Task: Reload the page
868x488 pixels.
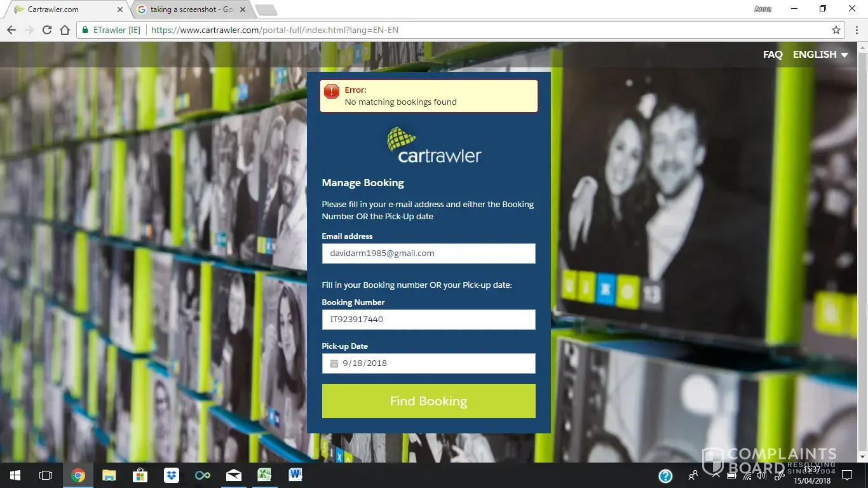Action: tap(46, 30)
